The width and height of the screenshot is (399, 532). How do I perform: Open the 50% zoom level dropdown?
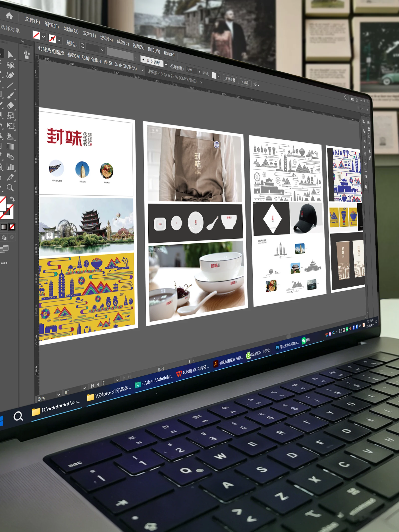click(59, 394)
